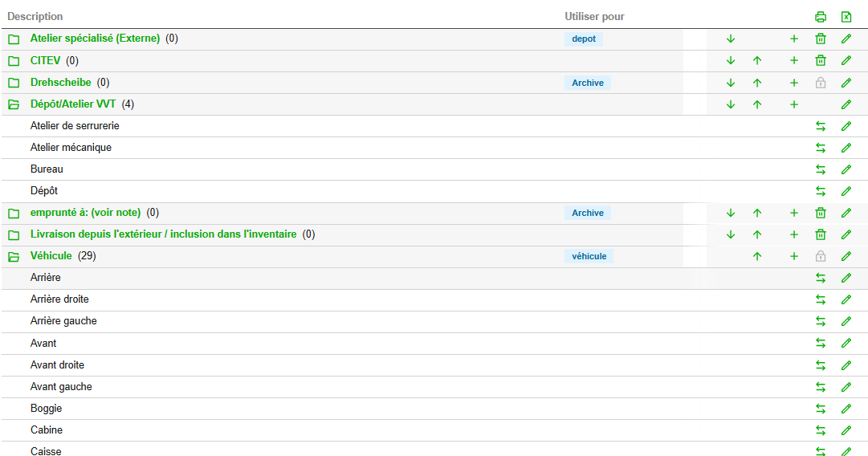Click the véhicule tag badge
This screenshot has width=868, height=456.
pyautogui.click(x=588, y=256)
